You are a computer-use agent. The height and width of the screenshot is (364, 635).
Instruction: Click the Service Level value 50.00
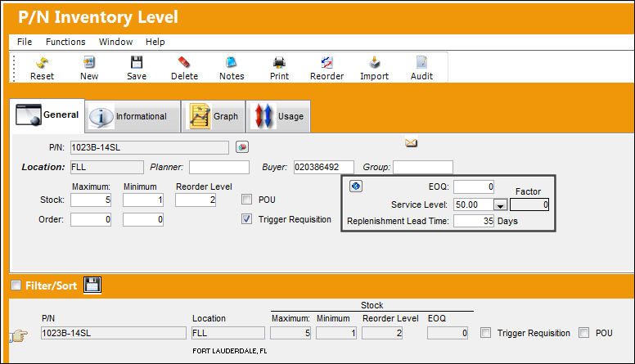(474, 204)
